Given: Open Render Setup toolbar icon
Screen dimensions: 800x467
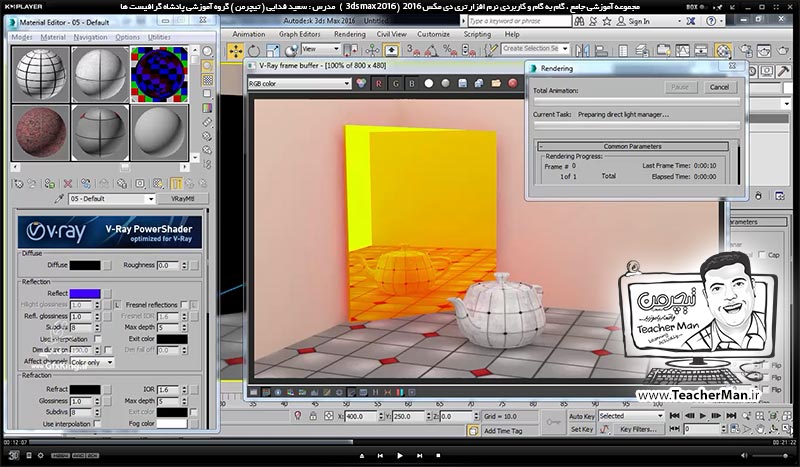Looking at the screenshot, I should [745, 50].
